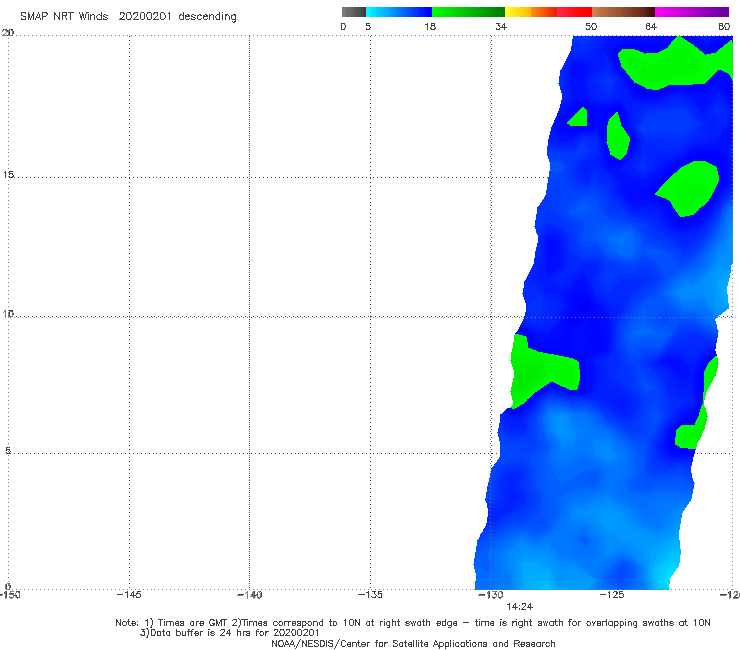Click the longitude axis label '-140'
740x650 pixels.
249,595
